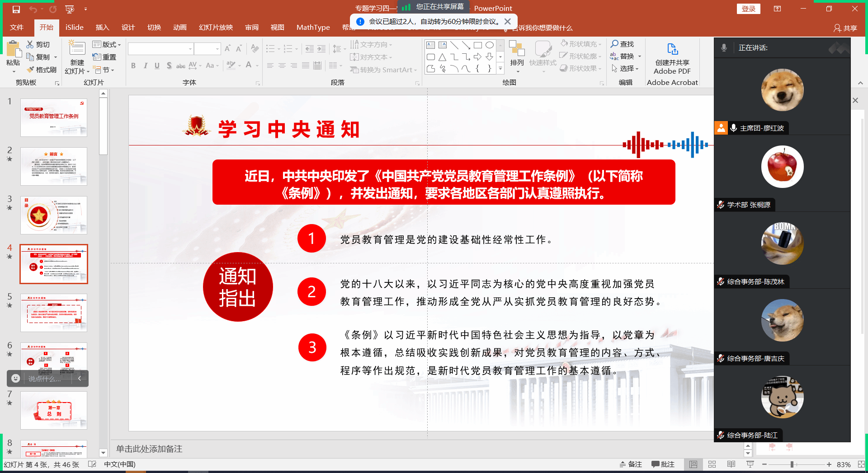Open the Slide Show ribbon tab
The image size is (868, 473).
coord(216,28)
